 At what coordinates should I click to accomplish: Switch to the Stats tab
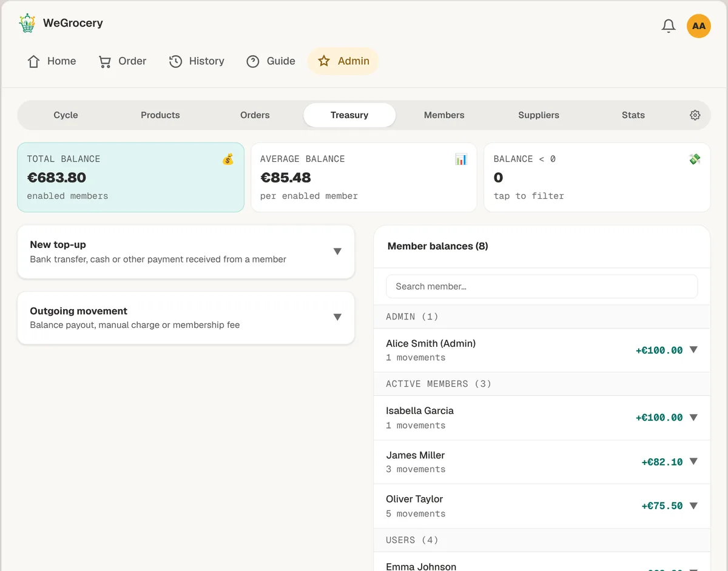pos(633,115)
